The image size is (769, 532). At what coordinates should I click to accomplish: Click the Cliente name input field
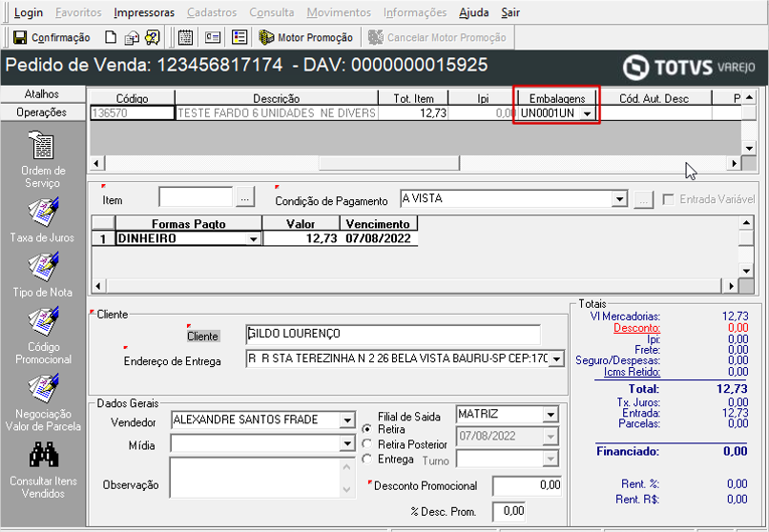click(393, 334)
